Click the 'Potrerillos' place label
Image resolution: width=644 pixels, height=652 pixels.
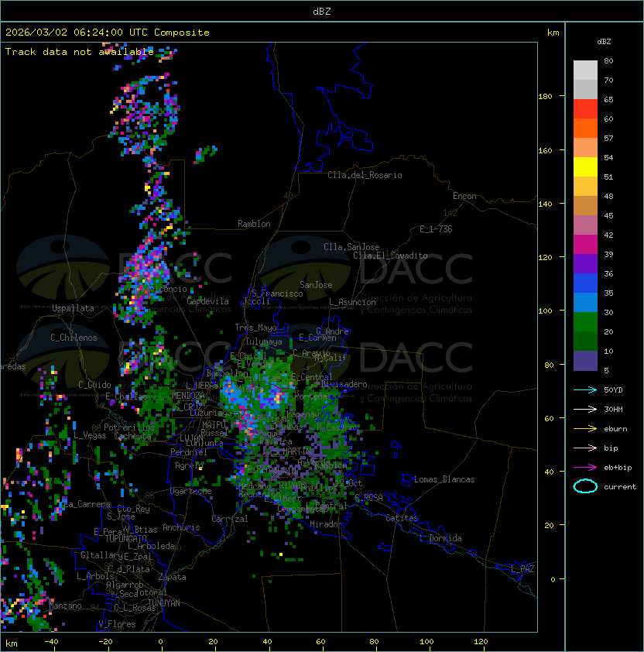[x=129, y=427]
